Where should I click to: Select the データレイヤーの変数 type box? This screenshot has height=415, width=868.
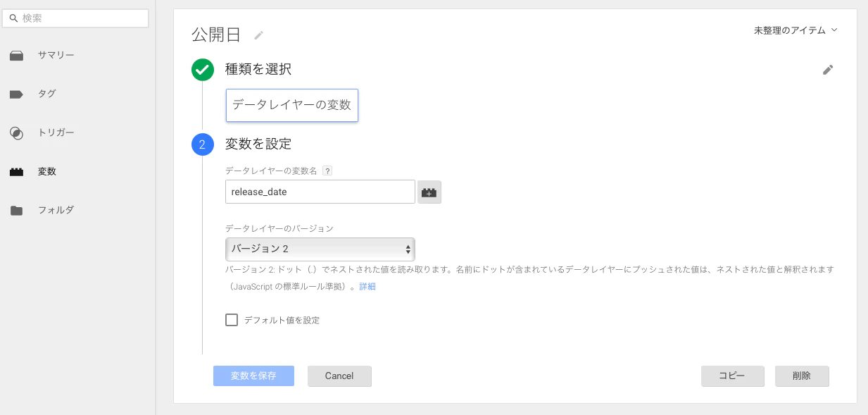tap(292, 105)
